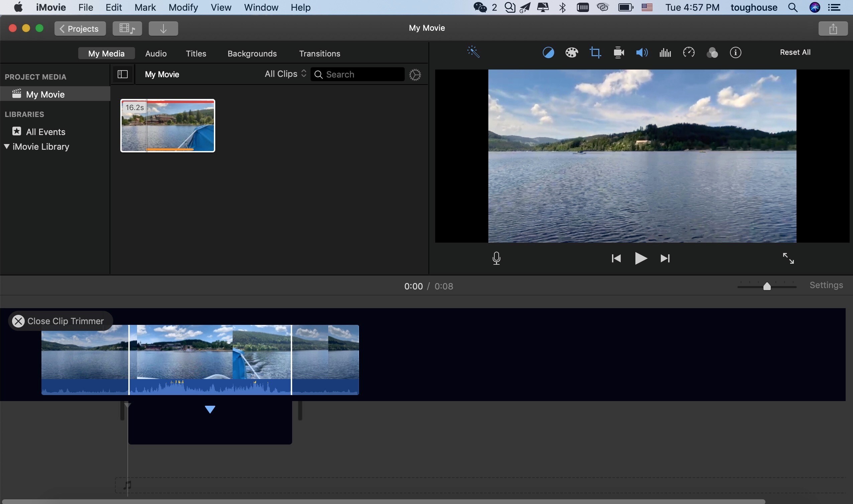Select the Transitions tab
Viewport: 853px width, 504px height.
point(320,53)
